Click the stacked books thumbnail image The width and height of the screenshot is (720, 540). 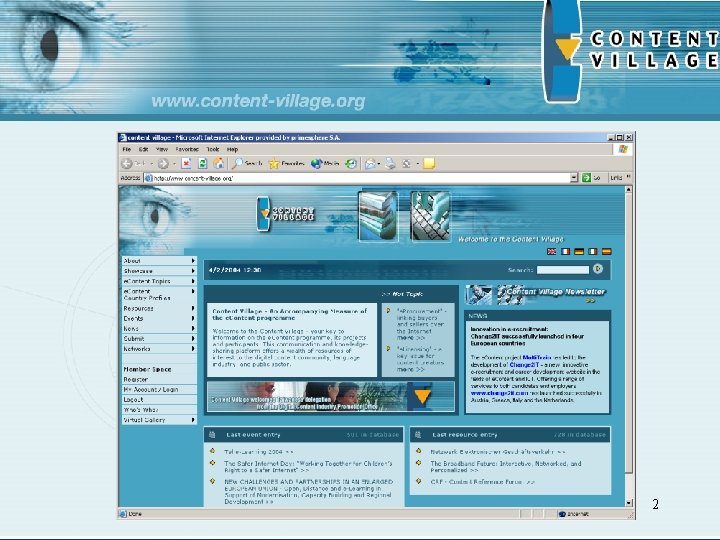377,216
